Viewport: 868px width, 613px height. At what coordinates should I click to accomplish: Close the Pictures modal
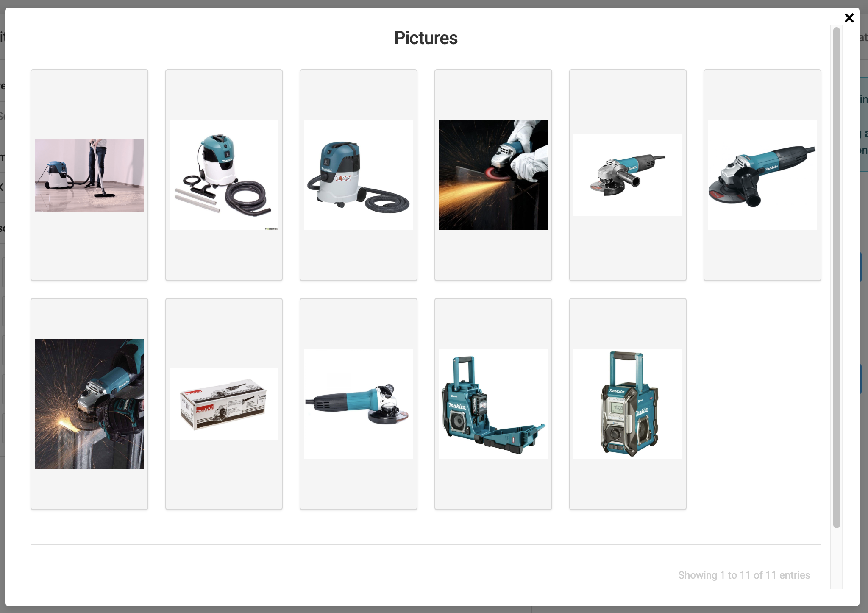[849, 18]
